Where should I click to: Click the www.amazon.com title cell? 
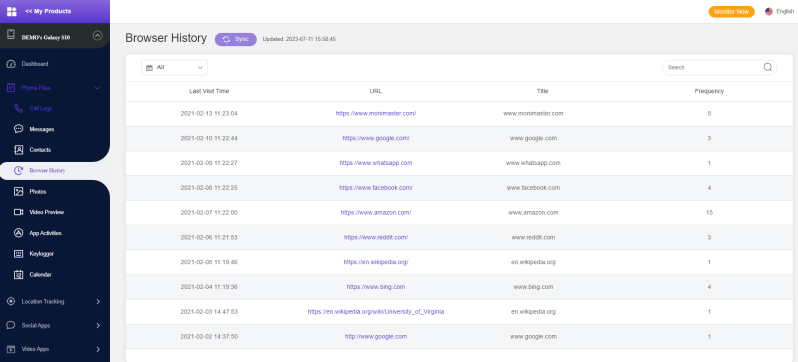(x=533, y=213)
